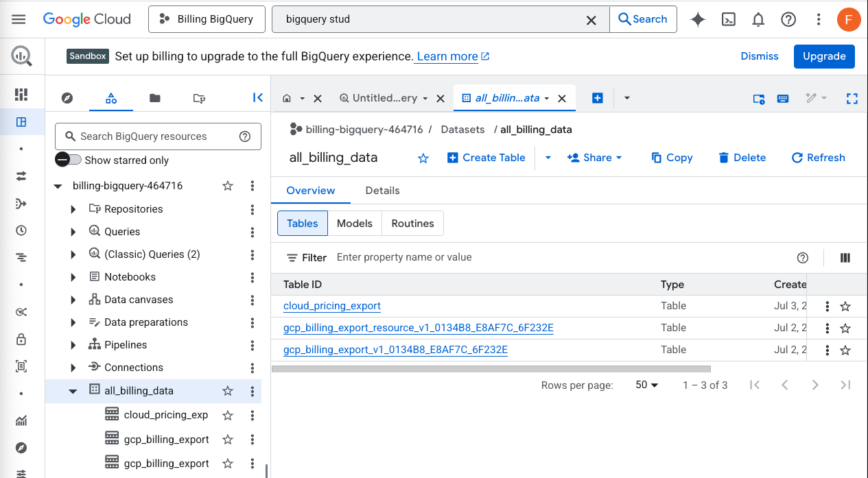Expand the Queries node
Screen dimensions: 868x478
coord(73,232)
